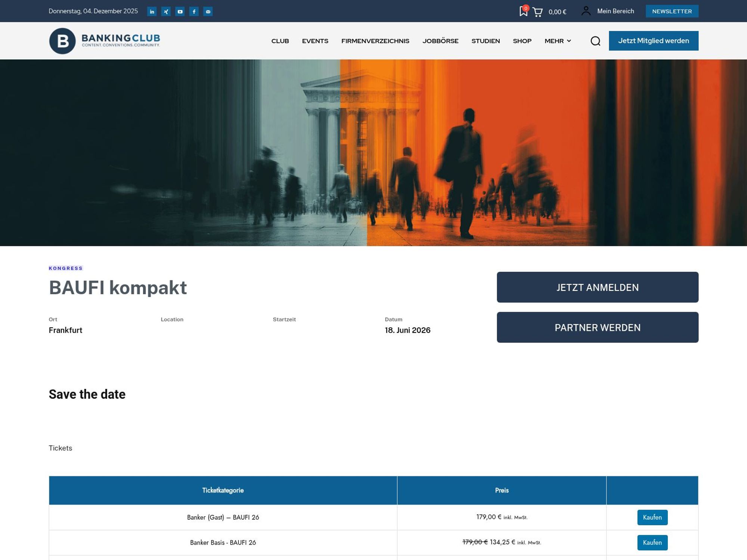Navigate to JOBBÖRSE
This screenshot has width=747, height=560.
pyautogui.click(x=441, y=41)
